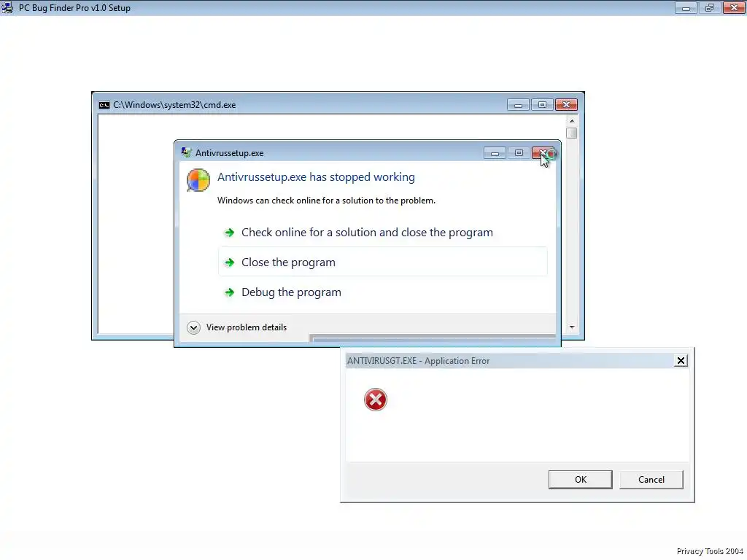Click the PC Bug Finder Pro Setup title icon
The height and width of the screenshot is (560, 747).
[7, 7]
